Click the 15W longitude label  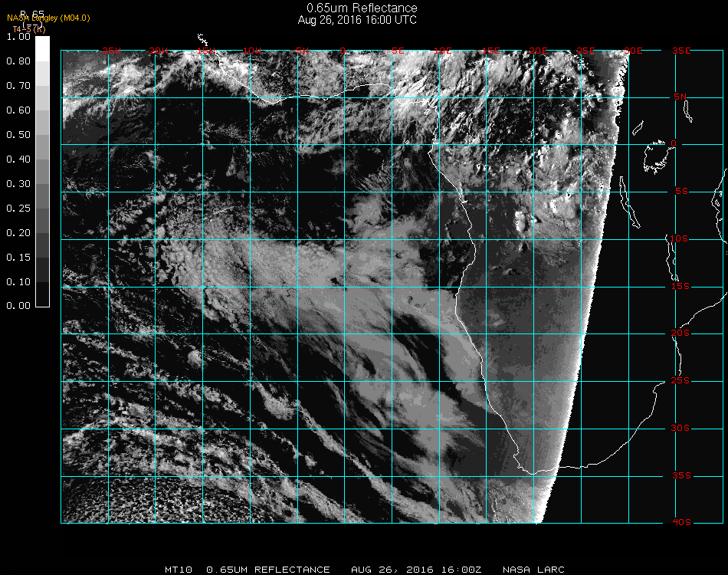pos(206,51)
